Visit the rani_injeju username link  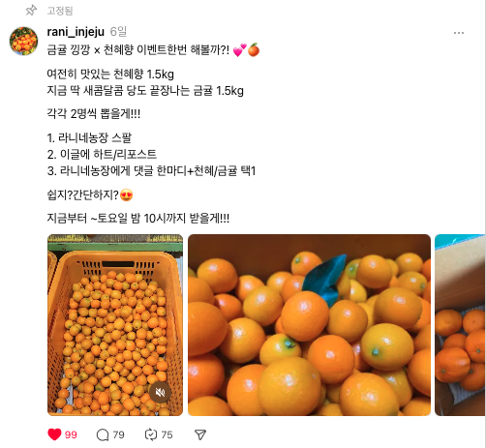pos(76,32)
